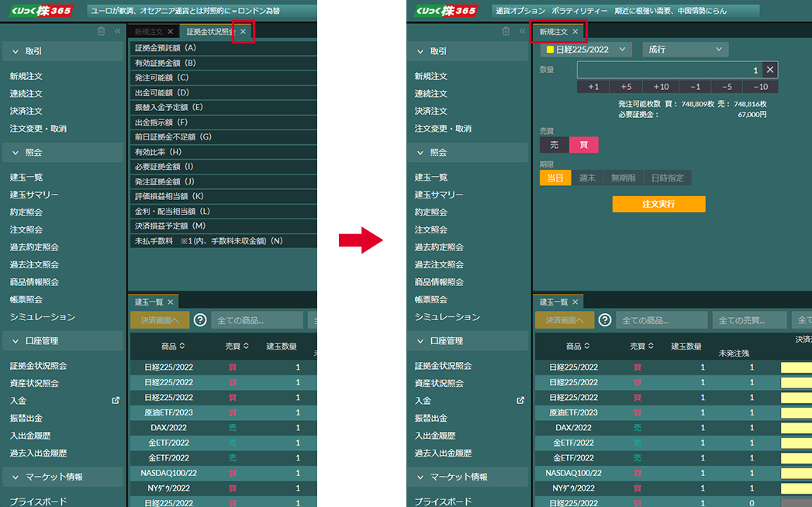812x507 pixels.
Task: Close the 新規注文 tab in left screenshot
Action: point(171,32)
